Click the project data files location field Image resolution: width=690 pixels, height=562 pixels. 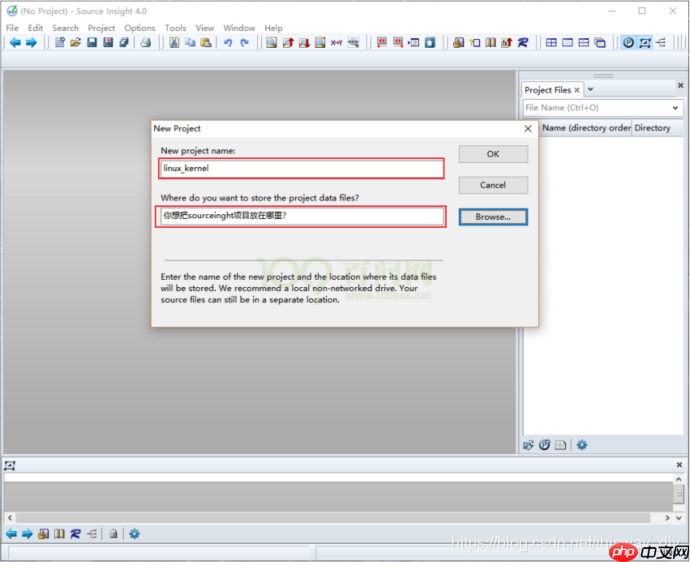point(301,216)
